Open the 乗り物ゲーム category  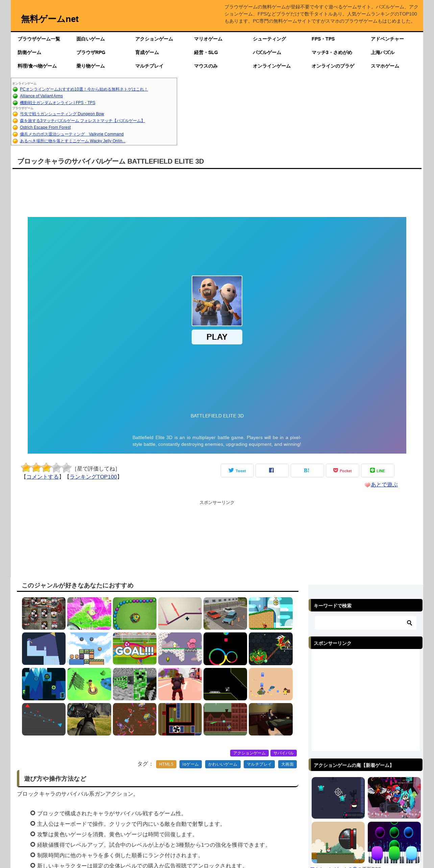pyautogui.click(x=91, y=66)
